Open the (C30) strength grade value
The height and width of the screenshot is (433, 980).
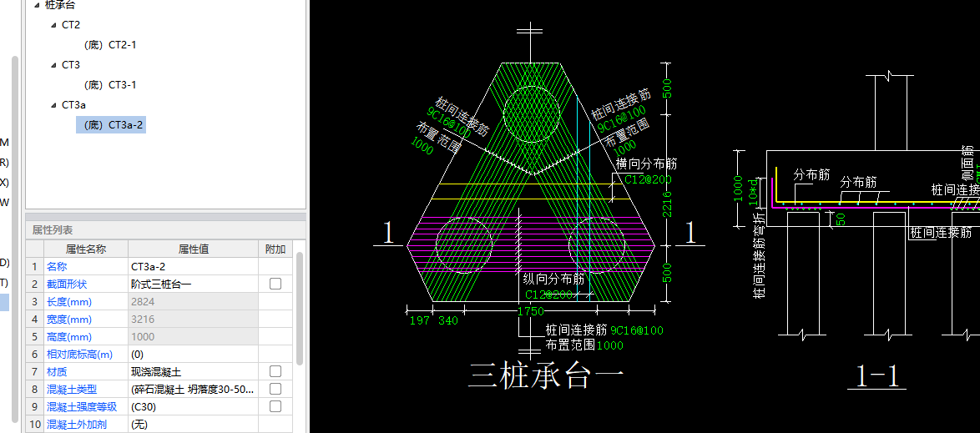(x=193, y=407)
